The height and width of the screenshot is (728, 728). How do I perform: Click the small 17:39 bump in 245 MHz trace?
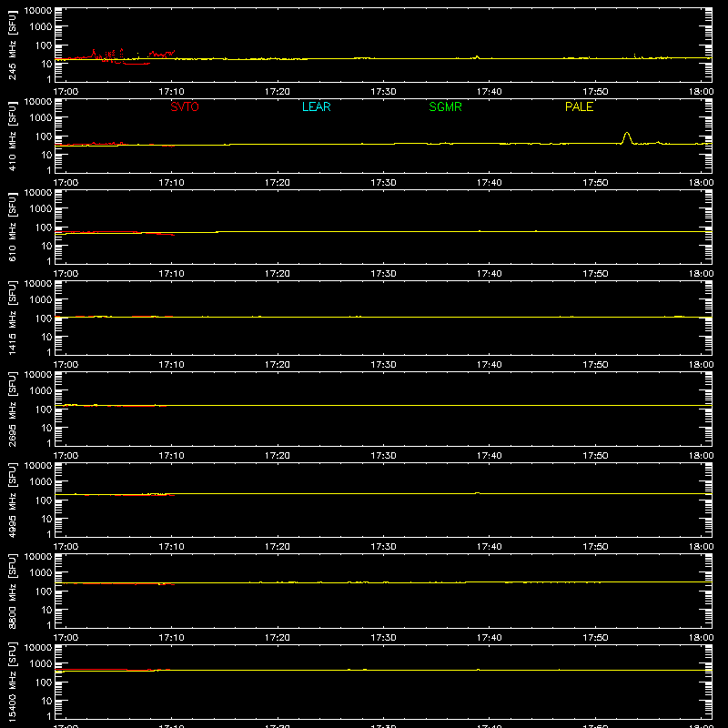[x=477, y=57]
